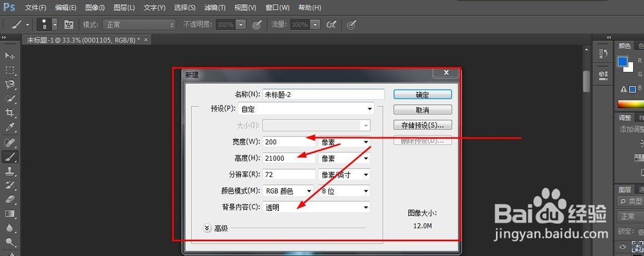This screenshot has height=256, width=644.
Task: Select the Eraser tool
Action: point(10,199)
